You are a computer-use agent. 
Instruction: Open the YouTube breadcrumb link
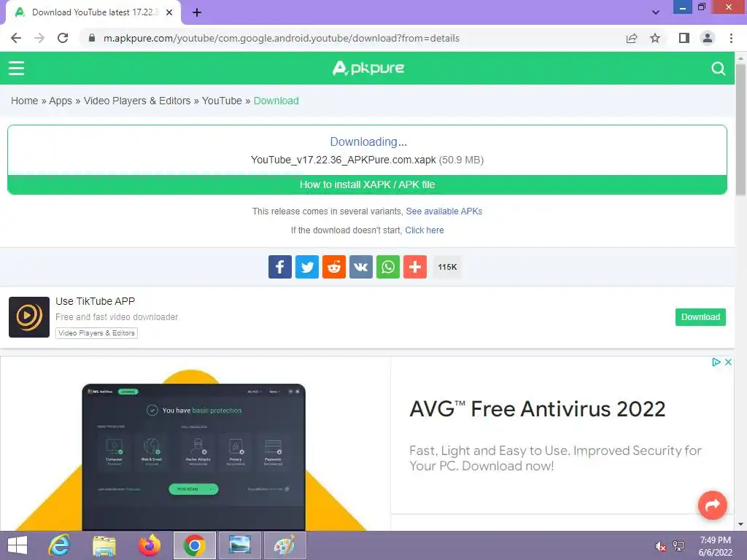click(222, 101)
